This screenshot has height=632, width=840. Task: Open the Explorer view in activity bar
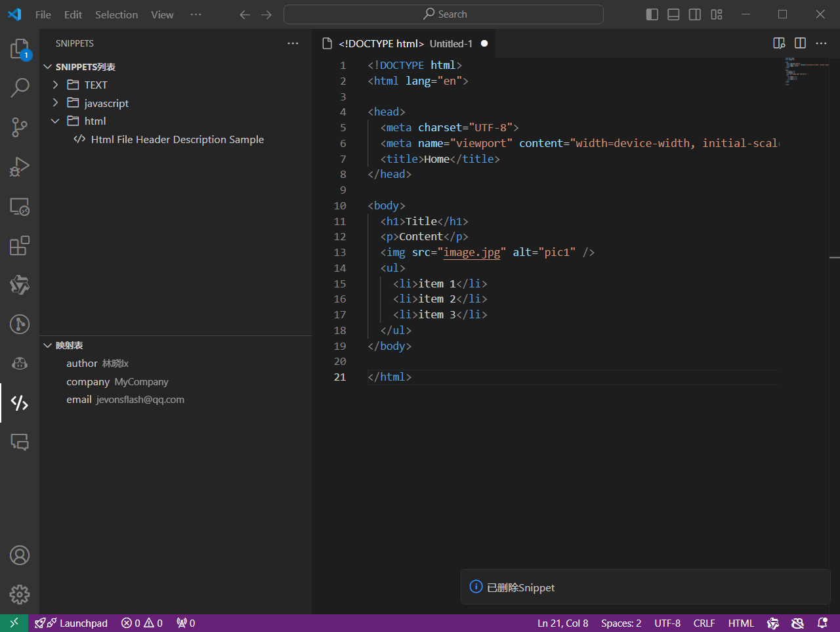[20, 49]
